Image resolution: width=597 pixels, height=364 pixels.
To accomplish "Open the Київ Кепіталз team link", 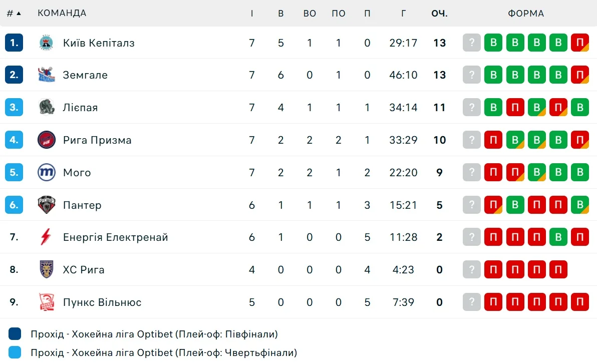I will click(x=99, y=43).
